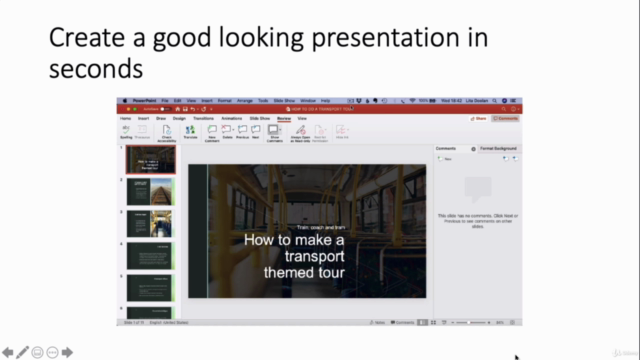Go to the previous slide with the slideshow back arrow
The width and height of the screenshot is (640, 360).
coord(8,352)
